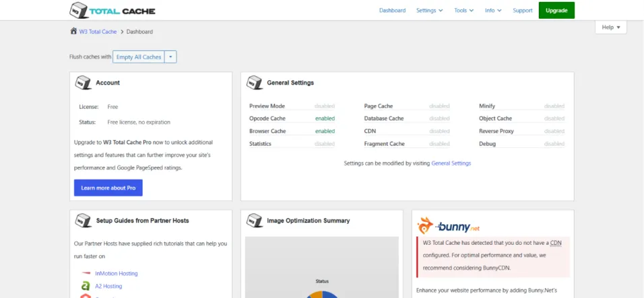Click the Fragment Cache setting label
The height and width of the screenshot is (298, 644).
click(384, 144)
